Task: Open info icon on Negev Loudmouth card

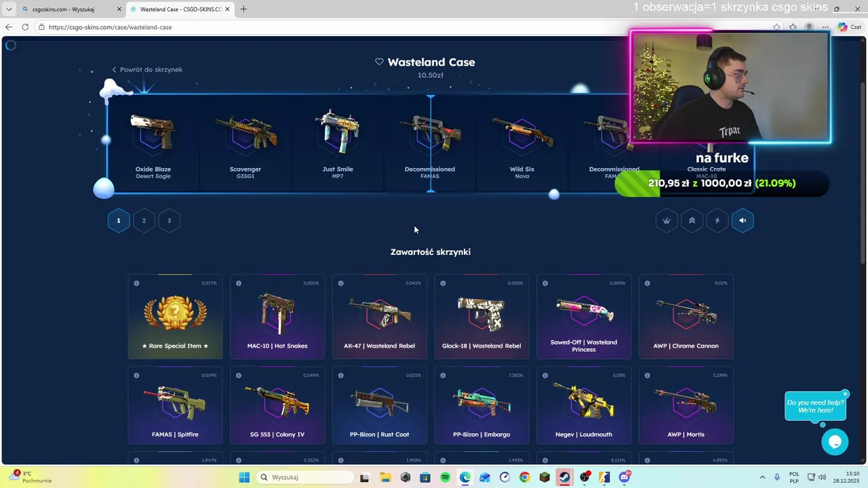Action: click(545, 375)
